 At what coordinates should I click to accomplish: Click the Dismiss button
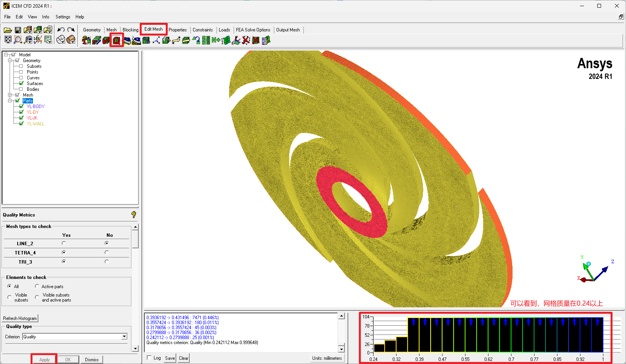pyautogui.click(x=92, y=359)
